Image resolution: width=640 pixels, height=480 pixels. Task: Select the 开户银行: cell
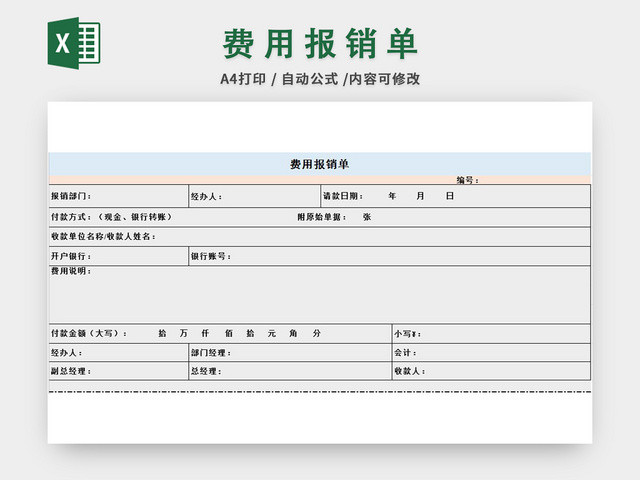[119, 256]
